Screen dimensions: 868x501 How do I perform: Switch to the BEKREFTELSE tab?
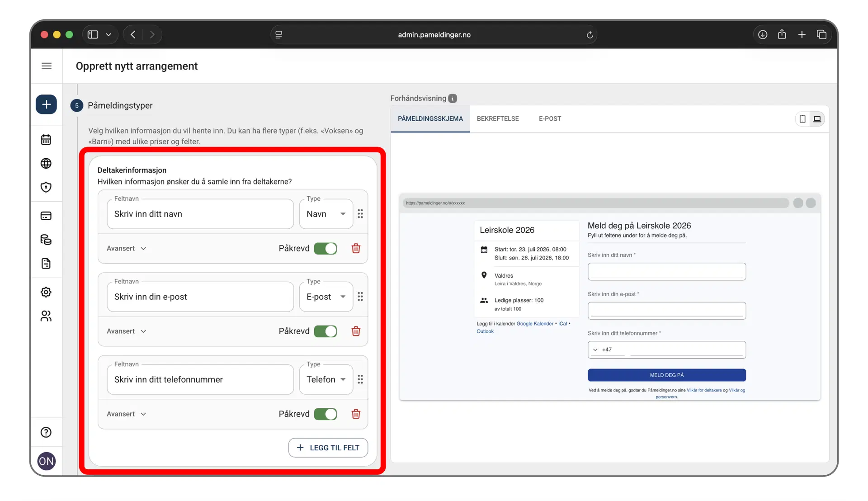[498, 118]
